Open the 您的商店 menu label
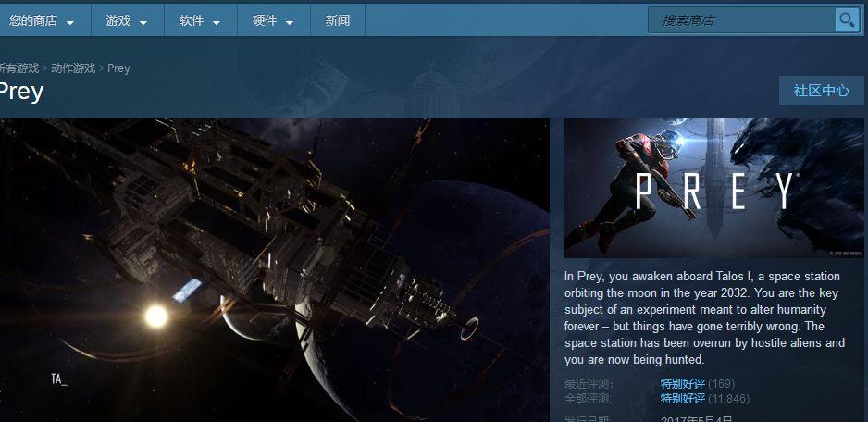 pyautogui.click(x=33, y=20)
